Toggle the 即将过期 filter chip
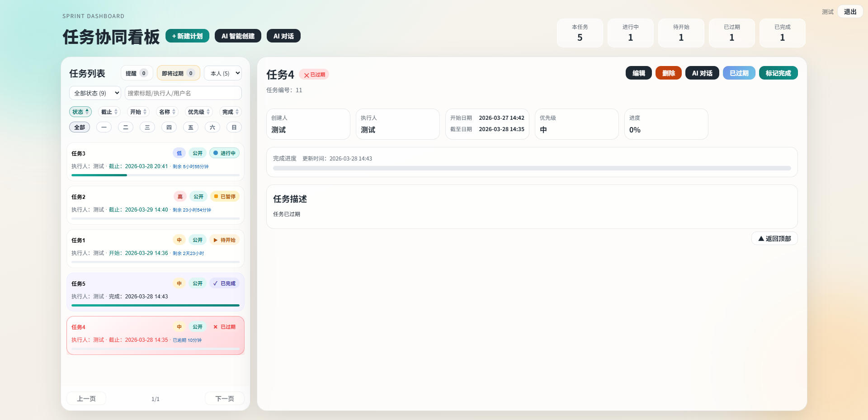 (178, 73)
